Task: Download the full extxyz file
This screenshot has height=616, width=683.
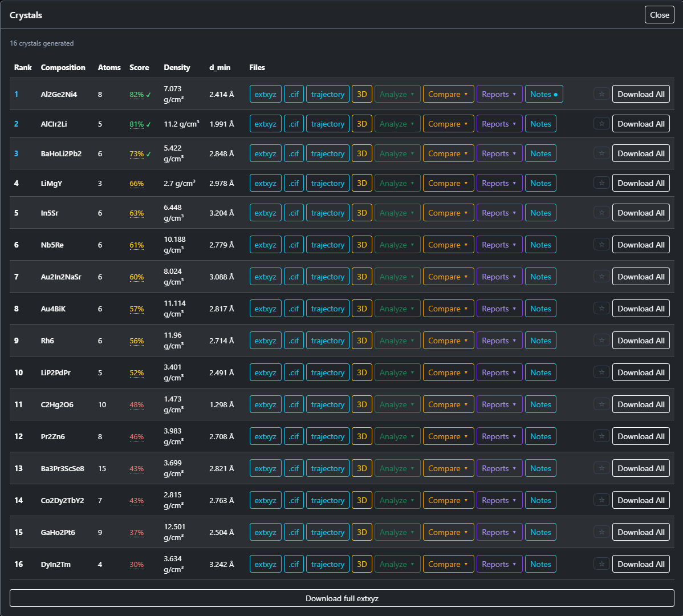Action: pyautogui.click(x=342, y=598)
